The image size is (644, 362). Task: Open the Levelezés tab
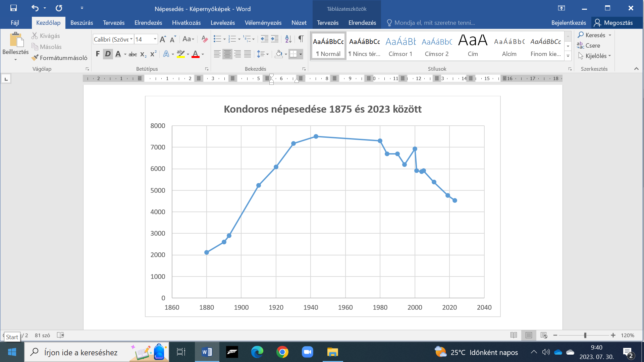[x=223, y=23]
